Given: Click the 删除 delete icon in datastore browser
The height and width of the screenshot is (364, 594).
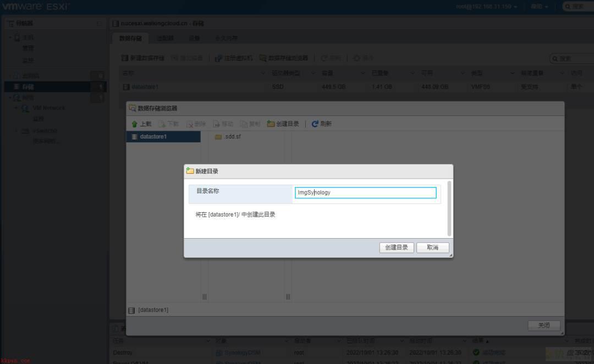Looking at the screenshot, I should (x=189, y=124).
